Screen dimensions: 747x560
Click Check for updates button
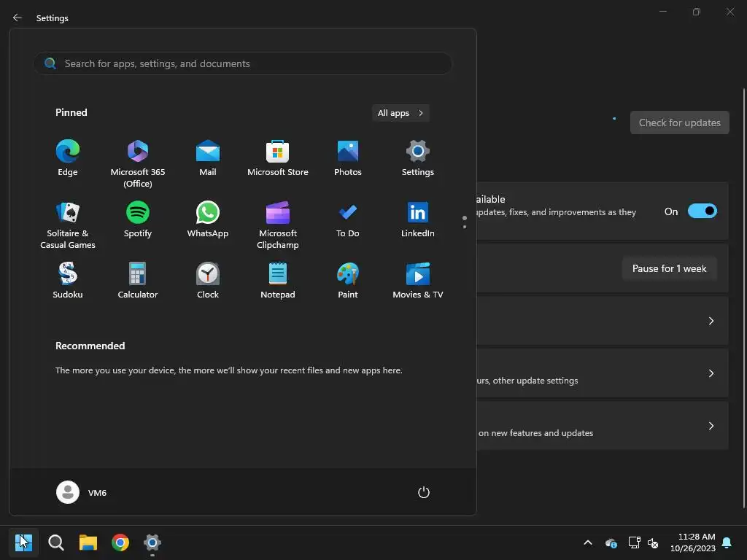(679, 122)
